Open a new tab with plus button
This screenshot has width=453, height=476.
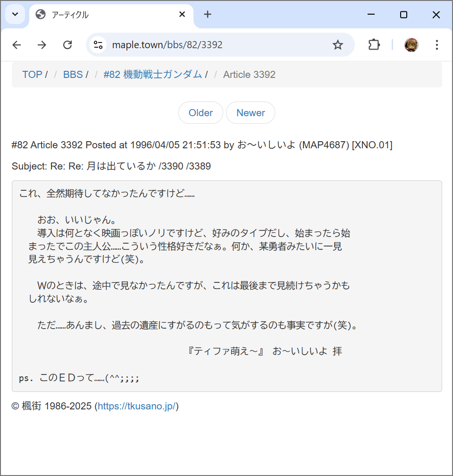click(x=208, y=15)
